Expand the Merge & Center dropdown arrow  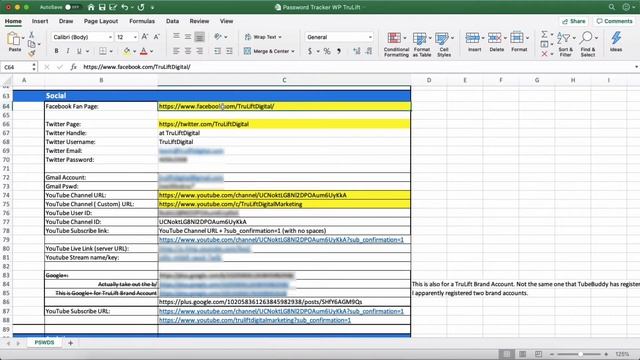click(293, 51)
